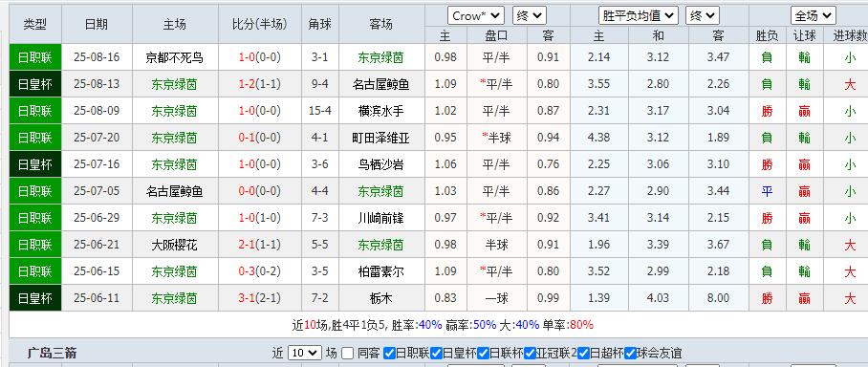Open the 终 dropdown beside 胜平负均值
The height and width of the screenshot is (367, 868).
[x=703, y=16]
